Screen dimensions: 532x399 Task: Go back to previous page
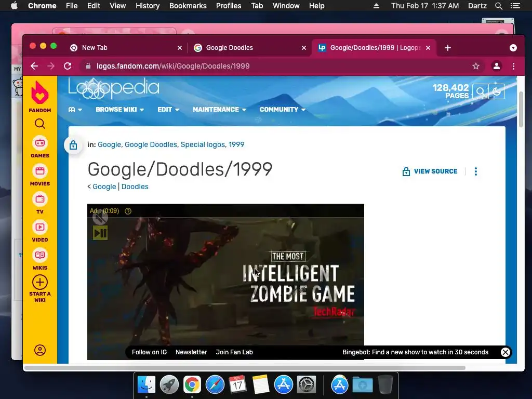click(x=34, y=66)
